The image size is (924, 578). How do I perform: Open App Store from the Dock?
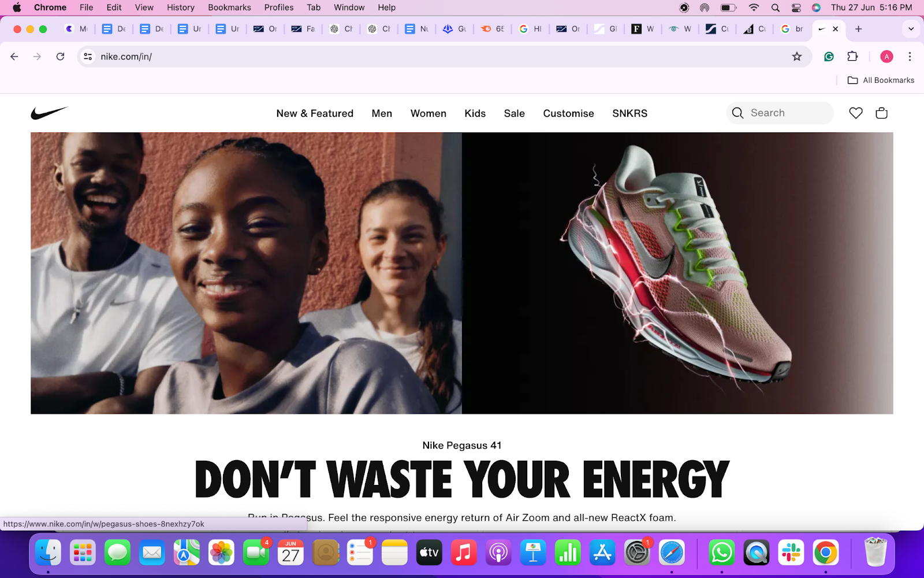pyautogui.click(x=602, y=553)
